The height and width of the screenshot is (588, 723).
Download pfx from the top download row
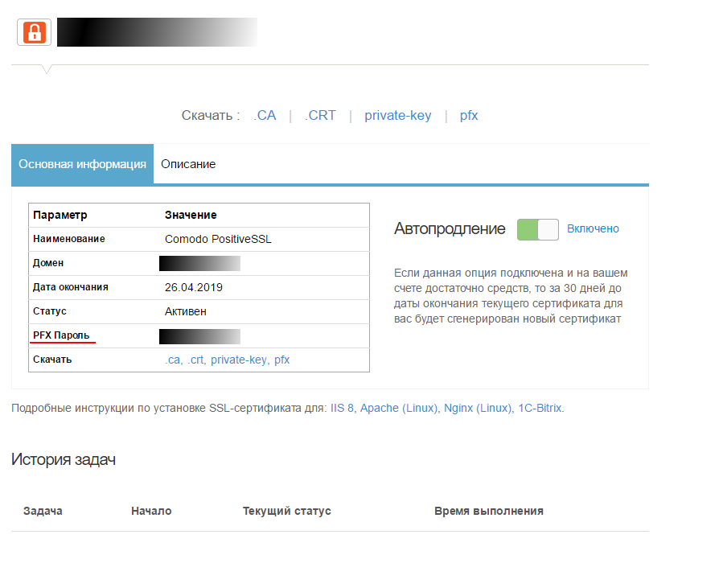pyautogui.click(x=469, y=115)
